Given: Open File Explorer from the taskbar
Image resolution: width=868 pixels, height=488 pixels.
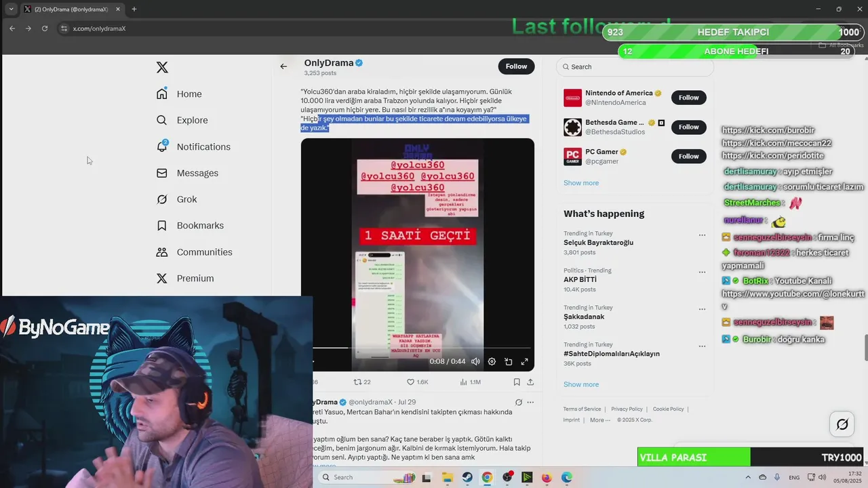Looking at the screenshot, I should pos(447,477).
